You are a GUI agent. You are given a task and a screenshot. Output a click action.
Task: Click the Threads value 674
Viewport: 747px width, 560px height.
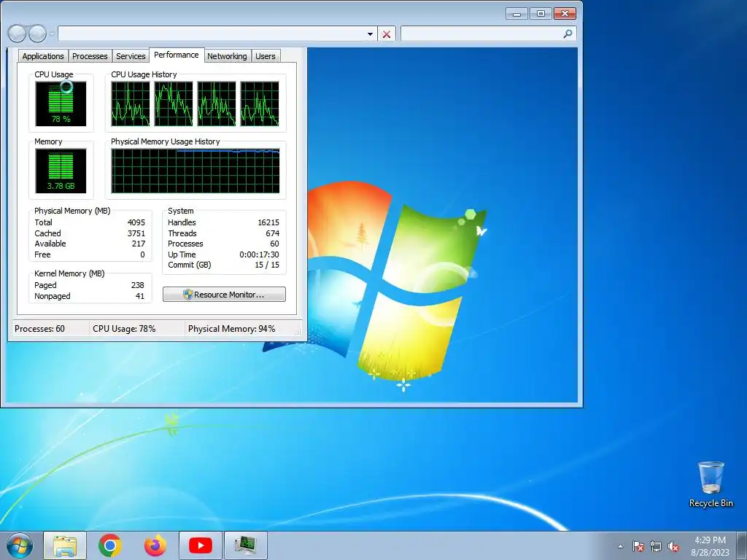pyautogui.click(x=273, y=233)
